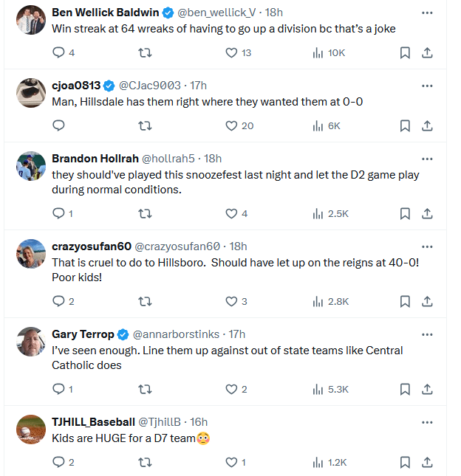Open crazyosufan60's avatar photo
461x476 pixels.
(x=30, y=254)
